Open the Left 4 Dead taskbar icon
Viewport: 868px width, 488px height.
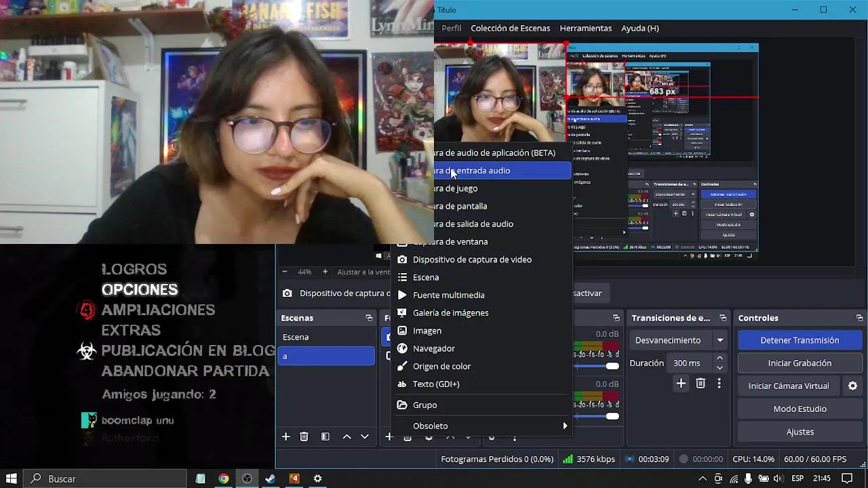(294, 479)
